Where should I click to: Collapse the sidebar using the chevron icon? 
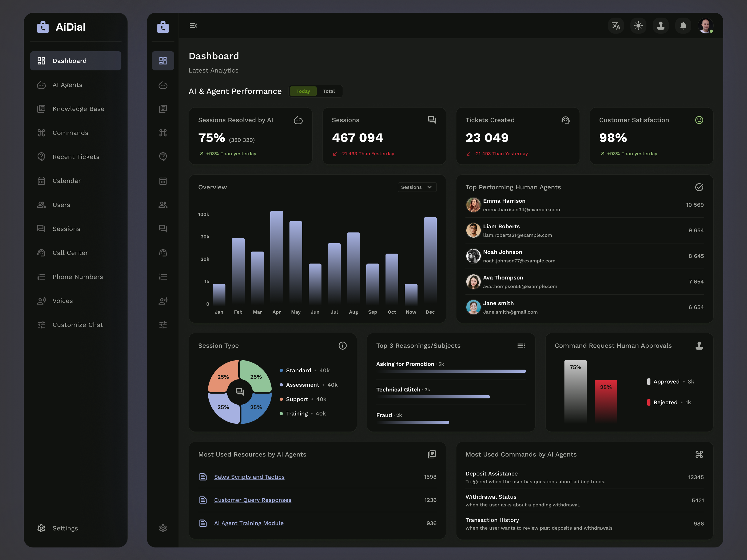point(193,26)
